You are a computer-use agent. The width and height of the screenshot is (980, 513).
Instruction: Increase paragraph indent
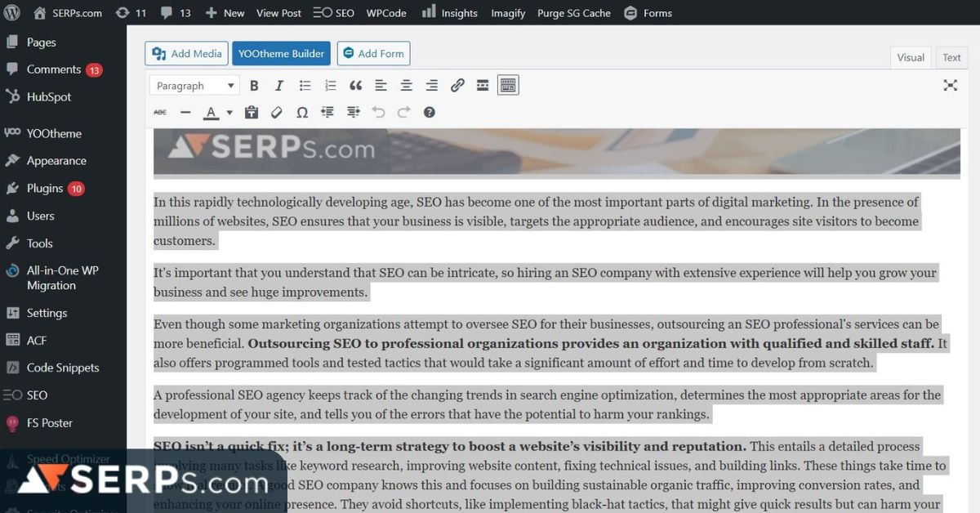[353, 112]
